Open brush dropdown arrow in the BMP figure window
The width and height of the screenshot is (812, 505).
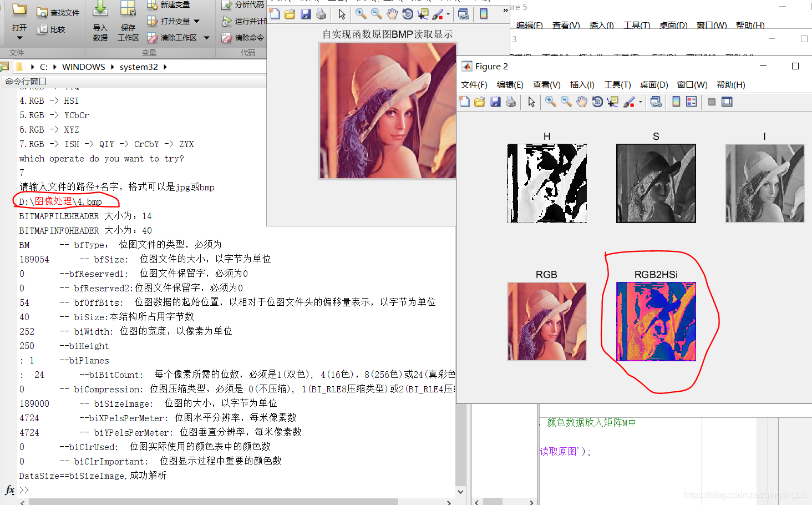[x=448, y=14]
